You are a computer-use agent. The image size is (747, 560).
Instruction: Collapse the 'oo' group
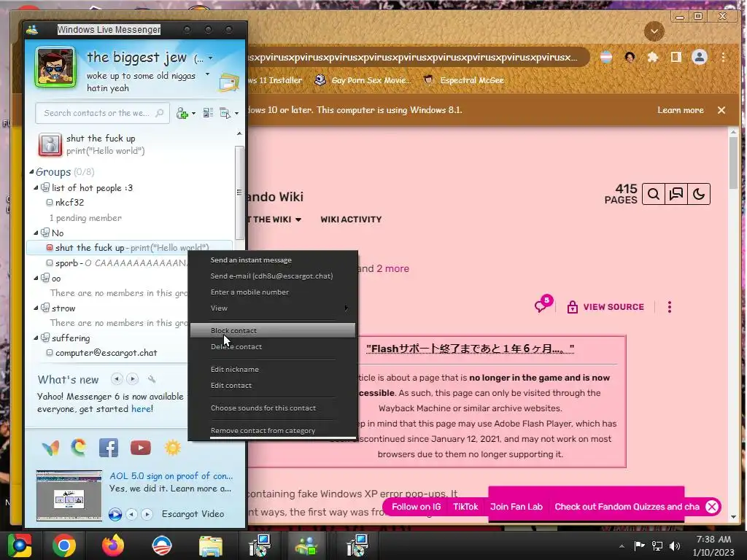pyautogui.click(x=36, y=278)
